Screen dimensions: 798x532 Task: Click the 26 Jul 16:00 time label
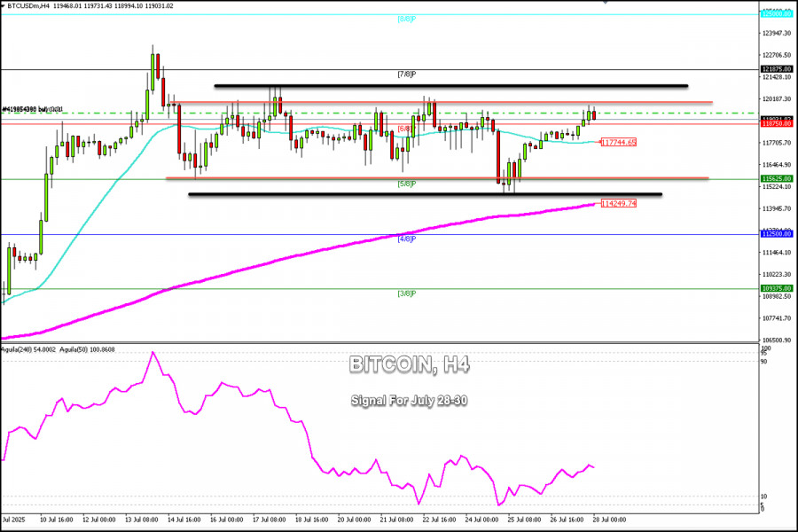(x=567, y=520)
